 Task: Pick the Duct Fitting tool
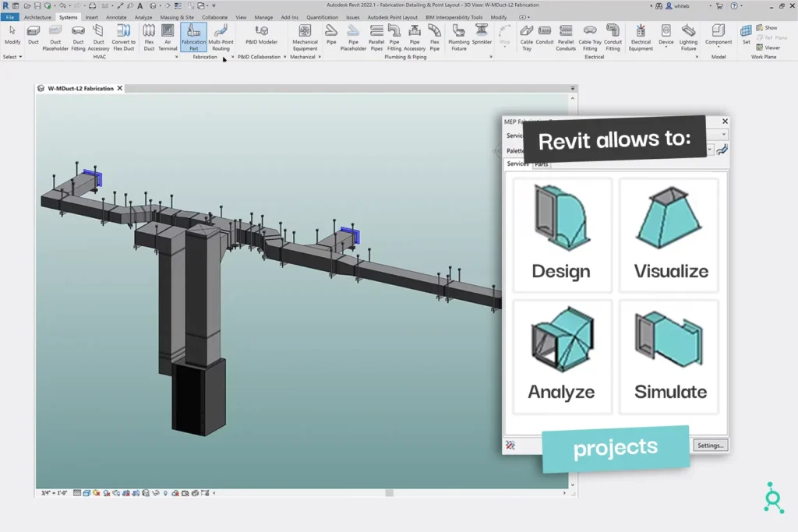coord(78,37)
